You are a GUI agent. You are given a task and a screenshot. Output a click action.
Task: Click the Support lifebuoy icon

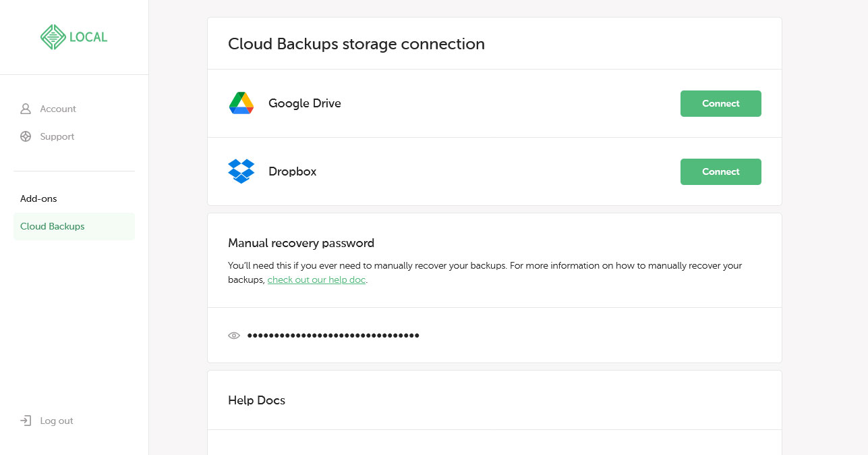(26, 136)
